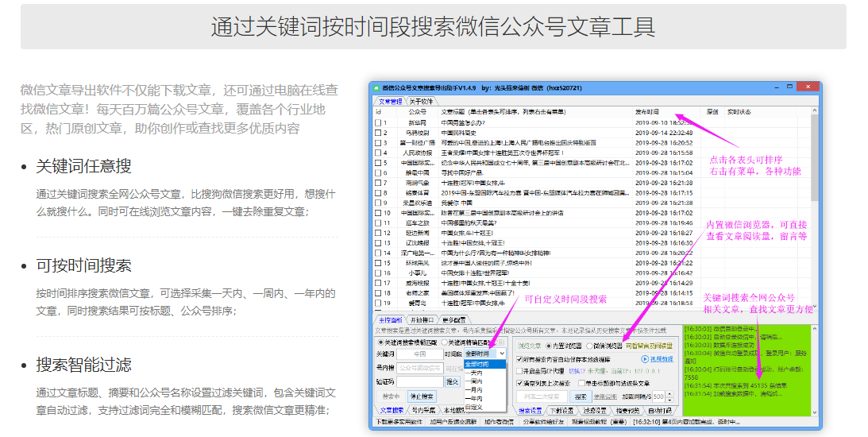Decrease the loading interval with the down arrow
Viewport: 868px width, 437px height.
[x=669, y=400]
